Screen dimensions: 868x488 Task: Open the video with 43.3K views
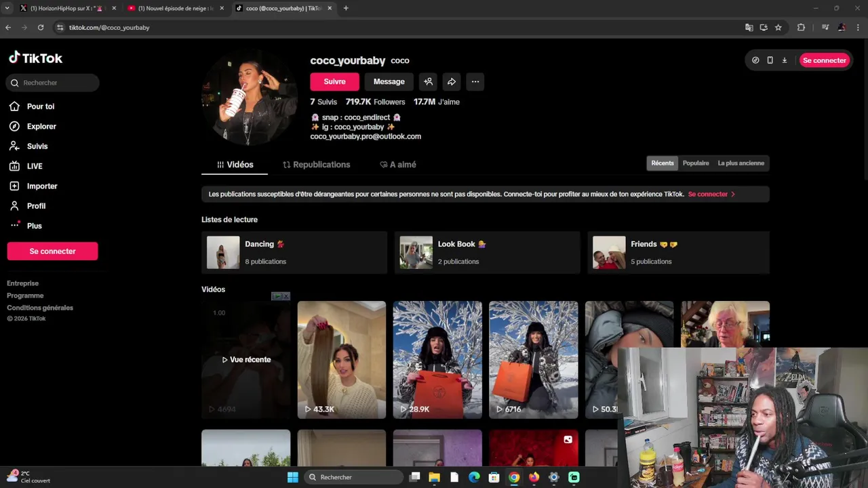coord(341,360)
